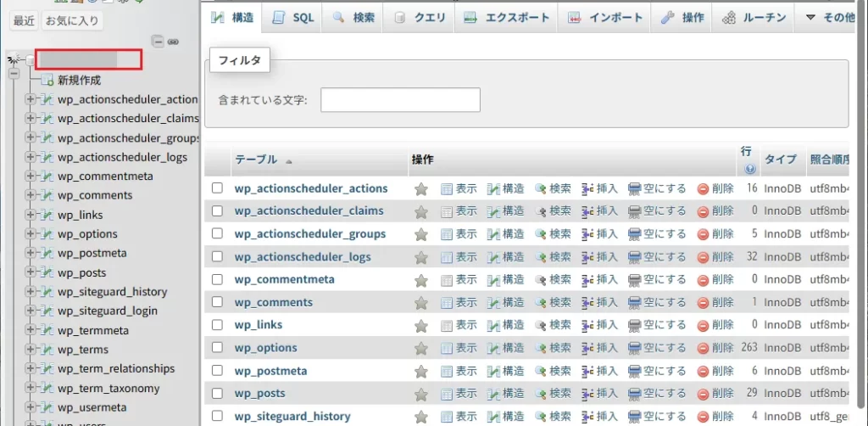Screen dimensions: 868x426
Task: Click link chain icon in navigation panel
Action: click(173, 42)
